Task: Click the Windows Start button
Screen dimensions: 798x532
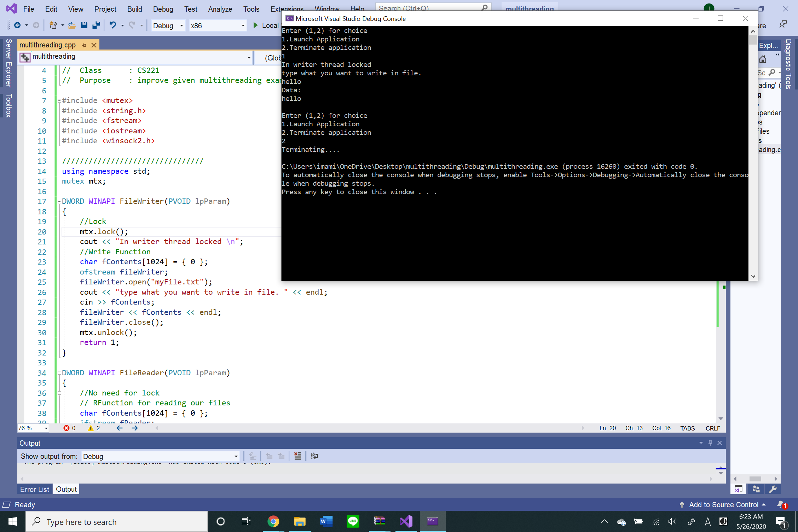Action: click(13, 521)
